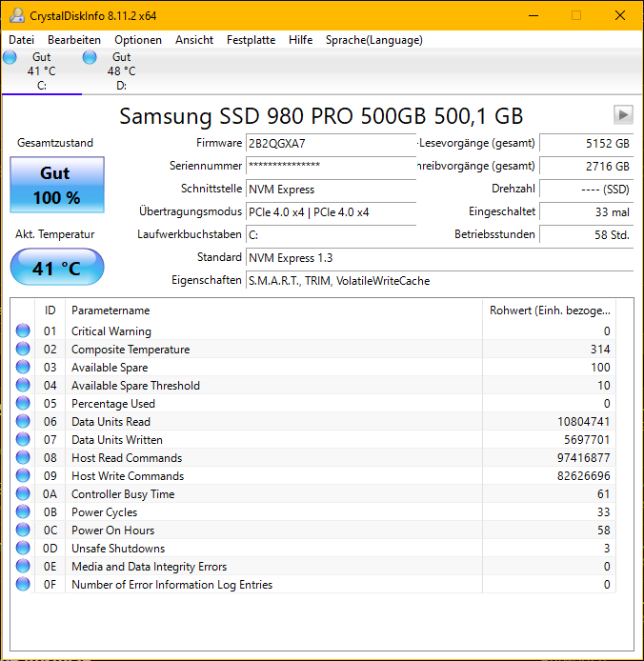Open the Sprache(Language) menu
644x661 pixels.
(374, 40)
